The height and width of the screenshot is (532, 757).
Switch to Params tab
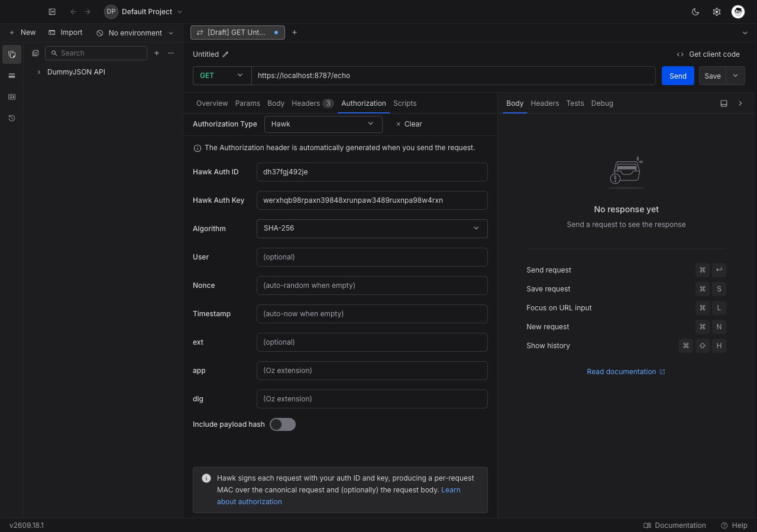247,103
